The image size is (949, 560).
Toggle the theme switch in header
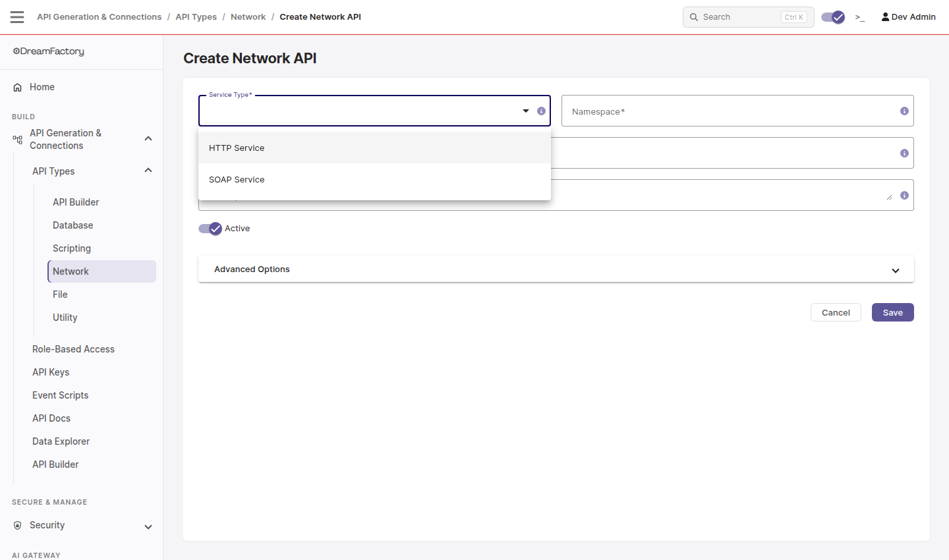pos(833,17)
